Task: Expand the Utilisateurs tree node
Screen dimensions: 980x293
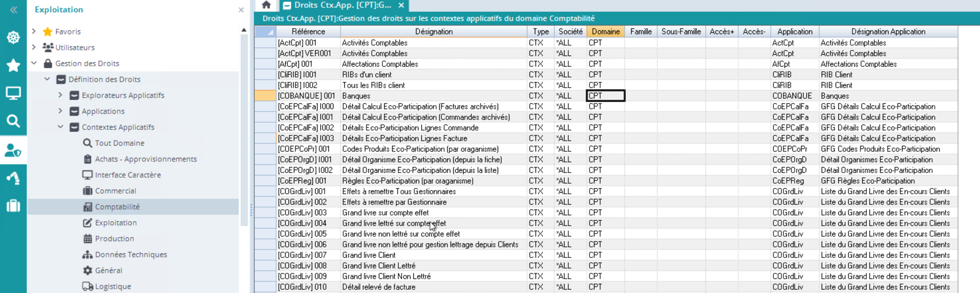Action: 34,47
